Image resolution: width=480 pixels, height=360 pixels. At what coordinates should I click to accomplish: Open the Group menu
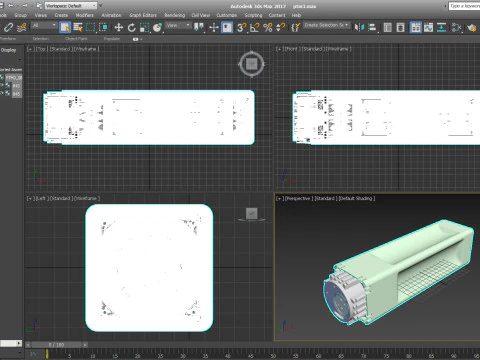click(x=20, y=15)
